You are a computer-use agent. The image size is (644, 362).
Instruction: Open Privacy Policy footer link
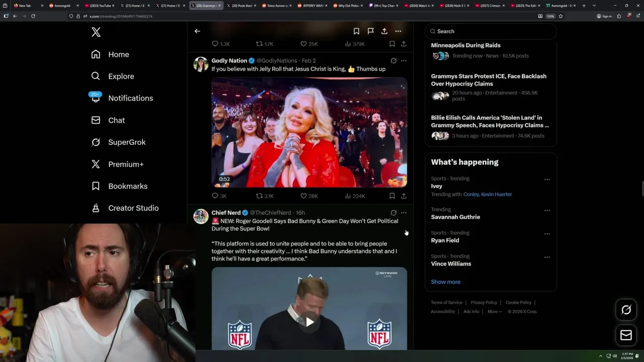point(484,303)
